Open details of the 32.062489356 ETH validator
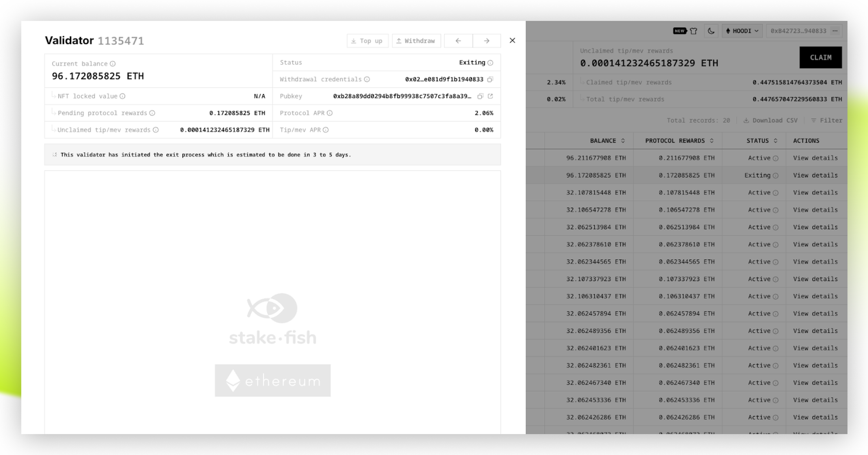This screenshot has width=868, height=455. point(815,331)
